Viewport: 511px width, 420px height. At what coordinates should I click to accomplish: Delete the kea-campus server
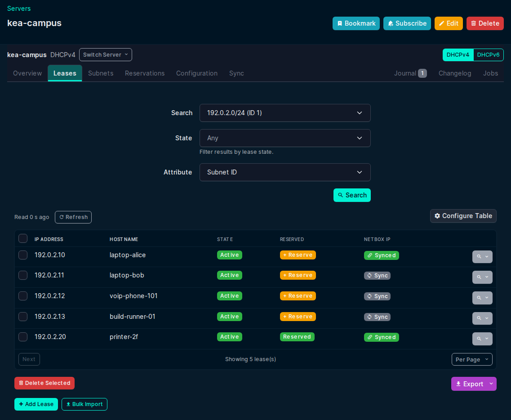(x=485, y=23)
